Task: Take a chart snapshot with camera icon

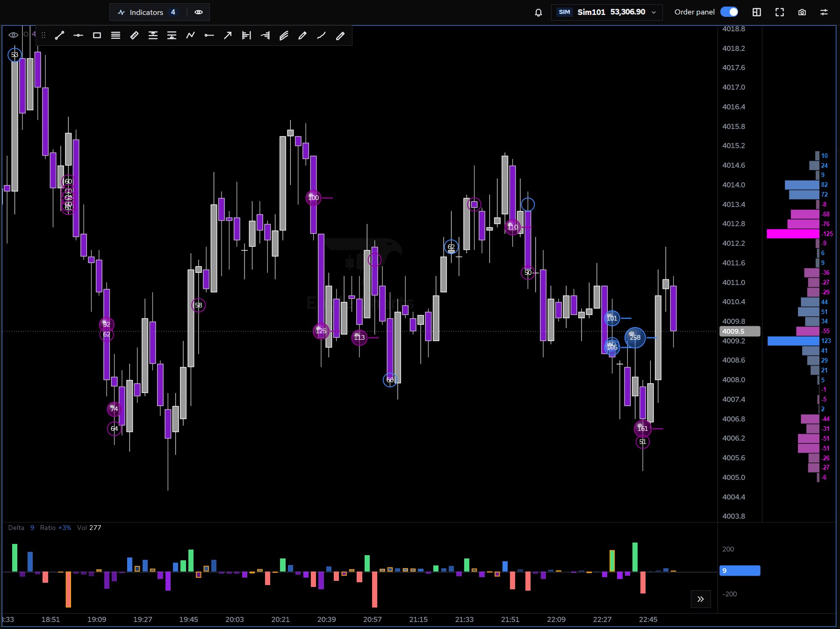Action: coord(802,12)
